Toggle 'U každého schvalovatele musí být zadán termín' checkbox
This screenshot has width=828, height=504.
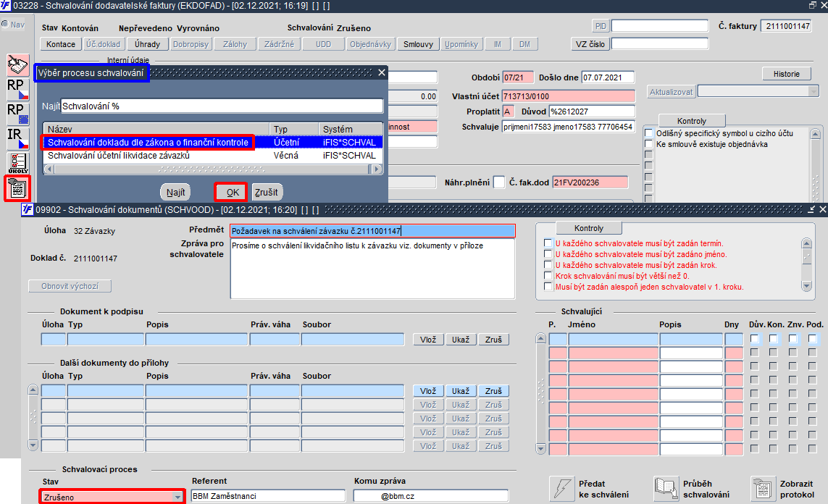(x=548, y=243)
